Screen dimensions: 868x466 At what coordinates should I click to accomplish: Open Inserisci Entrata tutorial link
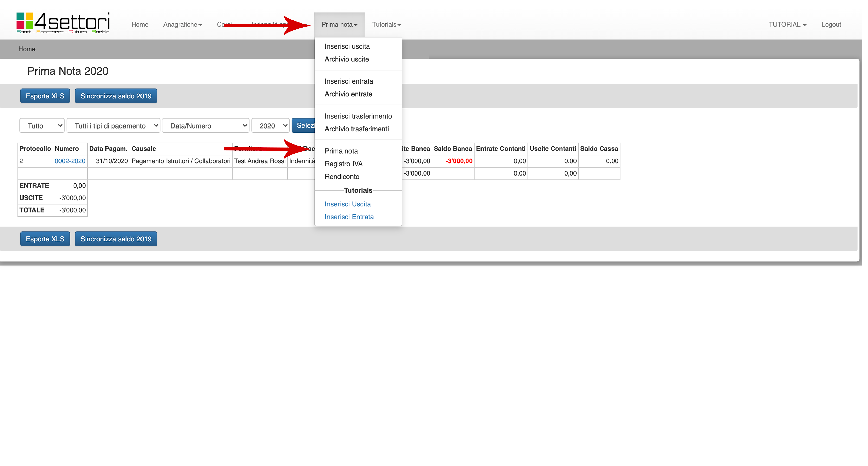click(349, 217)
